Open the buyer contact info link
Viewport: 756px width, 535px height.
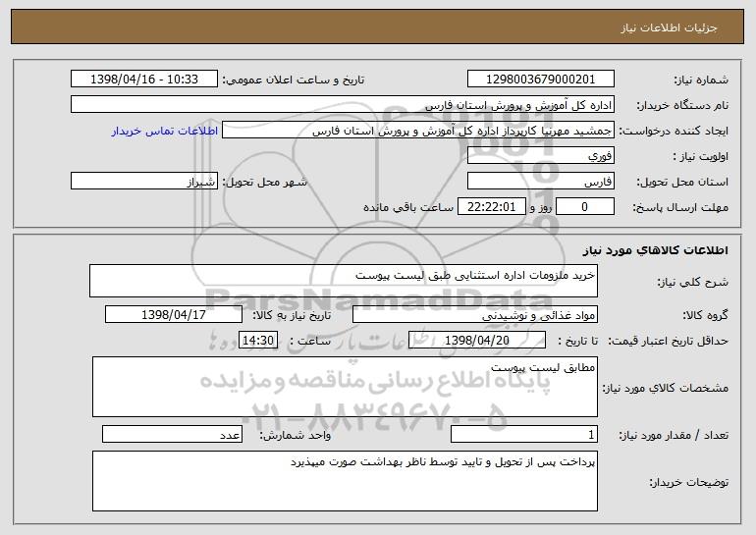pyautogui.click(x=165, y=131)
